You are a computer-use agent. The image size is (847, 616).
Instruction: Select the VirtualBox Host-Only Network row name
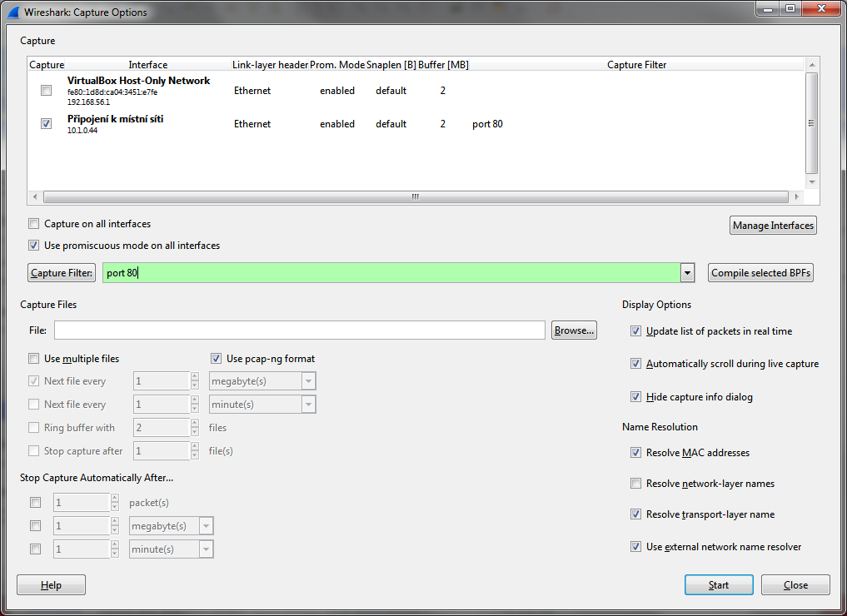click(139, 81)
